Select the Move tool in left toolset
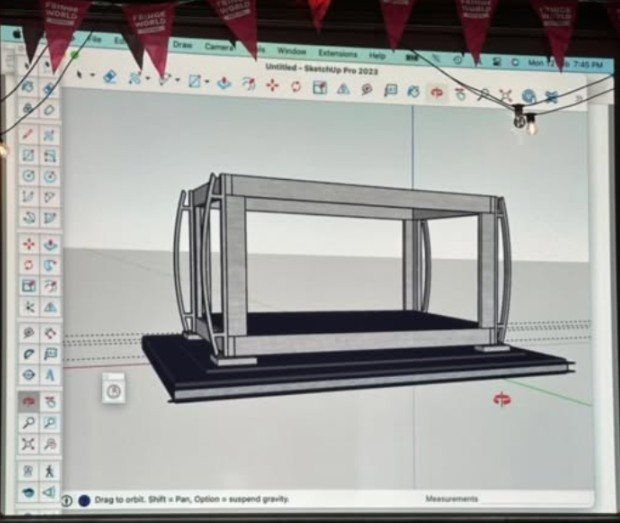This screenshot has width=620, height=523. point(28,244)
